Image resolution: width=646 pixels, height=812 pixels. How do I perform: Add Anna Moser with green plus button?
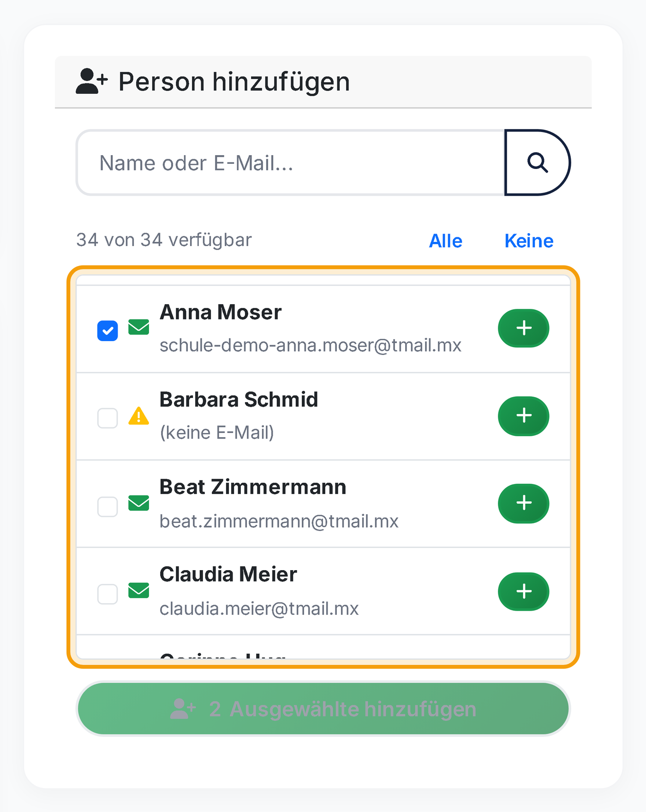[523, 328]
